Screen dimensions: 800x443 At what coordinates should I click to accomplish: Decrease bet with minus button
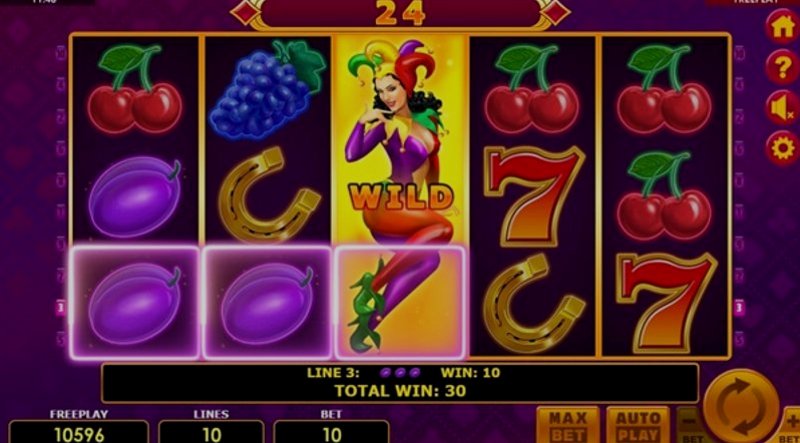coord(689,425)
